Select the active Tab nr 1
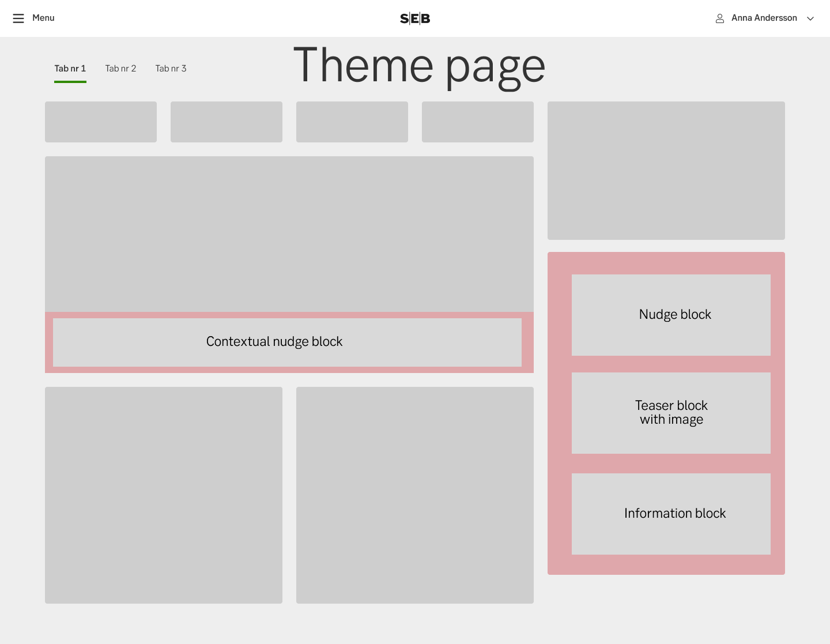 [70, 68]
